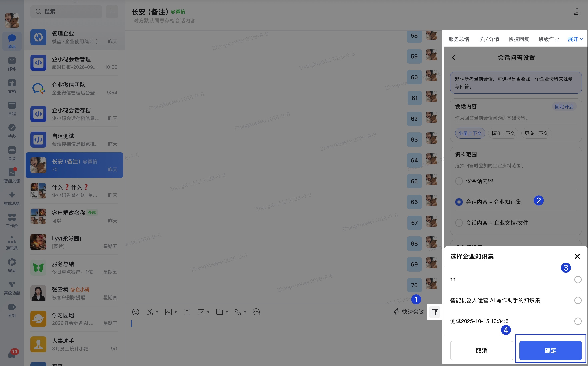Open the 邮件 mail sidebar icon
Image resolution: width=588 pixels, height=366 pixels.
point(12,64)
